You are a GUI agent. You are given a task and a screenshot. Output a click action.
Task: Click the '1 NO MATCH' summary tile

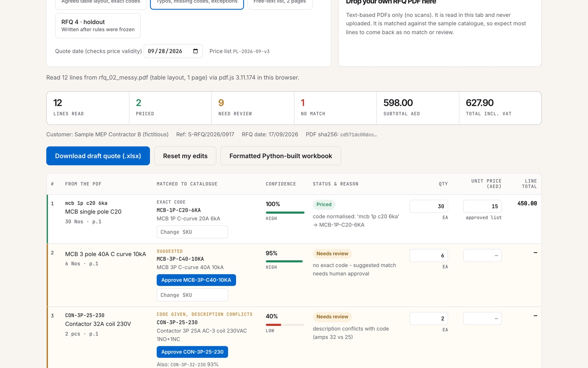335,108
